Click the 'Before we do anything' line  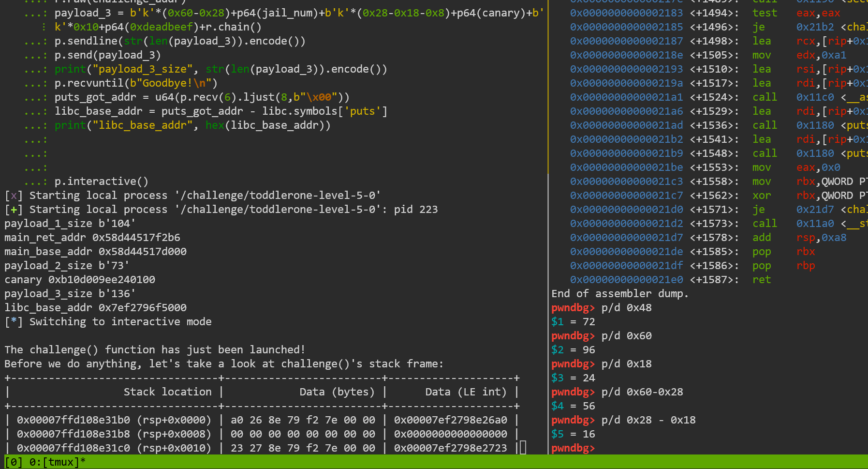pyautogui.click(x=224, y=364)
